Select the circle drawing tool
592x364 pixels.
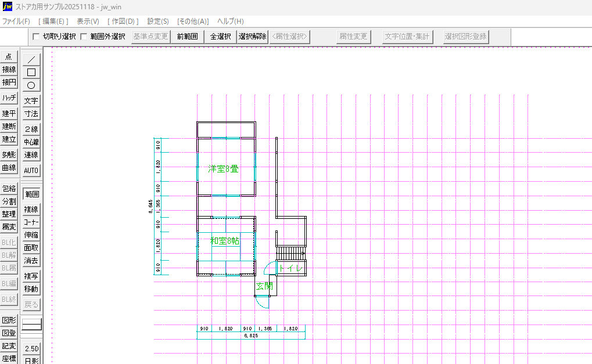pyautogui.click(x=31, y=85)
